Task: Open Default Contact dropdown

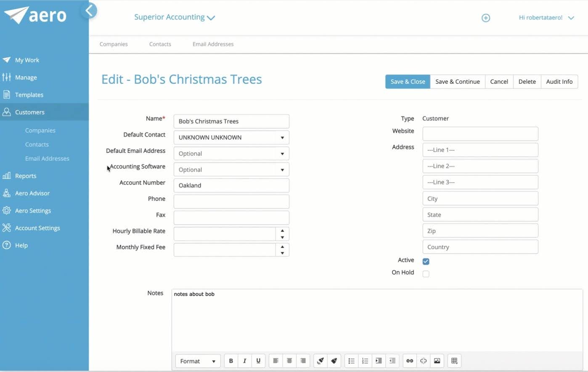Action: click(x=231, y=137)
